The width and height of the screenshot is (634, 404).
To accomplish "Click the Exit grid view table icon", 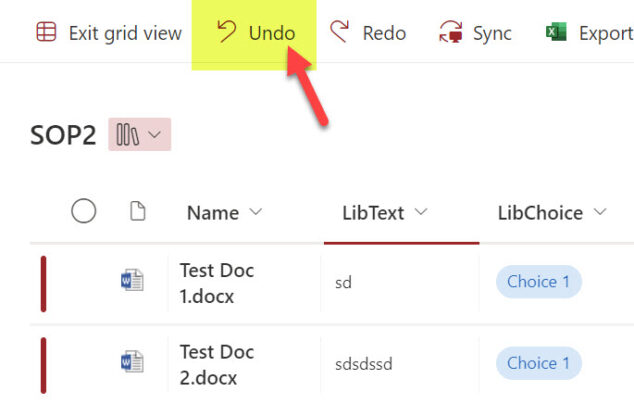I will (46, 32).
